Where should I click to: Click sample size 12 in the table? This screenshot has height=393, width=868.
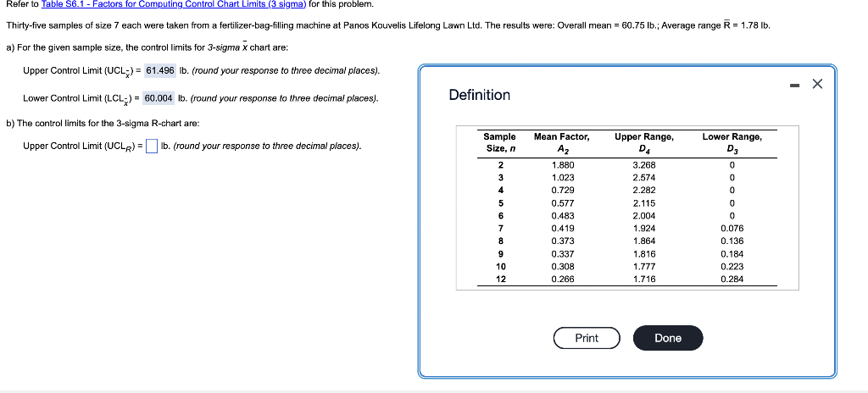coord(500,280)
